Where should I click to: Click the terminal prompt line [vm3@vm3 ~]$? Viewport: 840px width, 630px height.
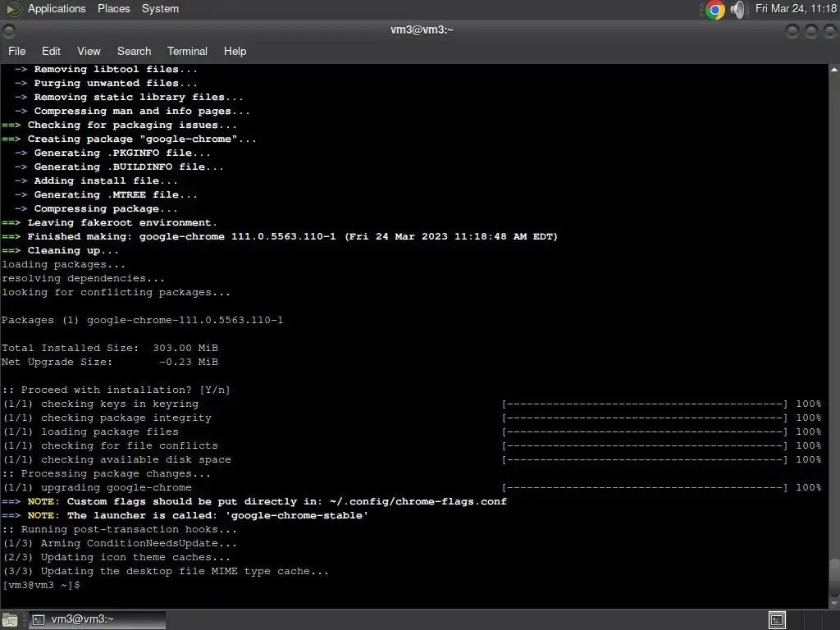(x=41, y=585)
